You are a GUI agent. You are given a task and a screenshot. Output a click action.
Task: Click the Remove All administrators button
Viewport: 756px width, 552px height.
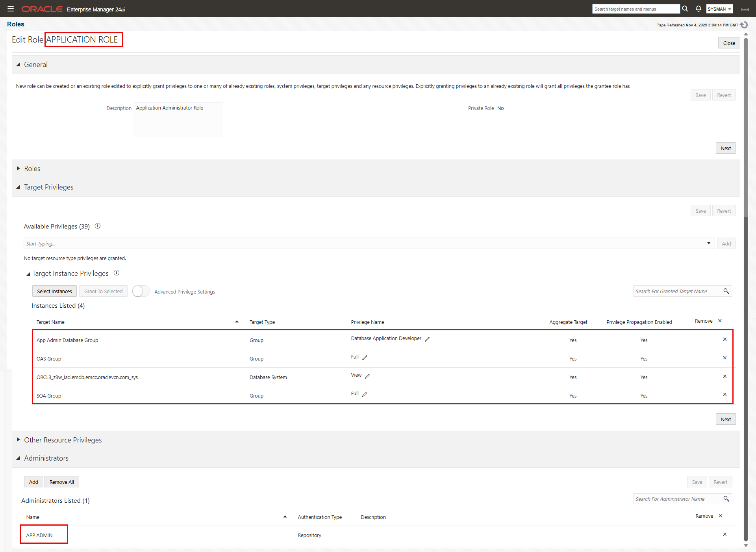coord(62,482)
